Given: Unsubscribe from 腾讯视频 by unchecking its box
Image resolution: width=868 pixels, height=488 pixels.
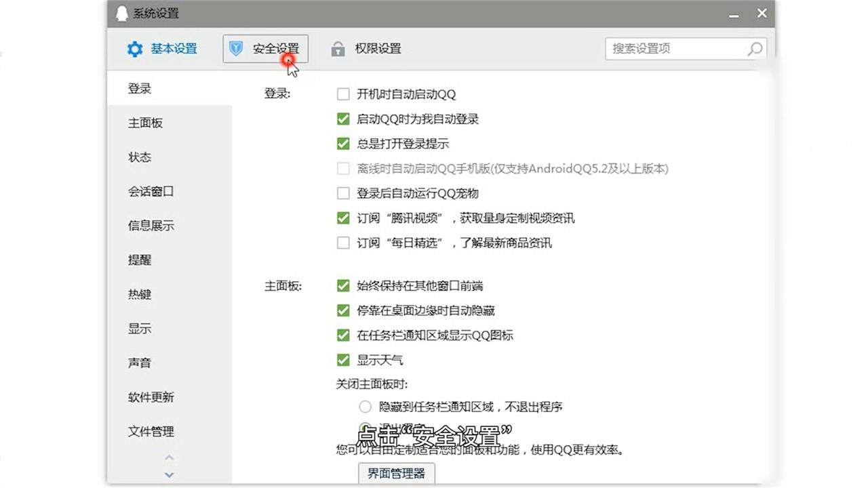Looking at the screenshot, I should click(x=343, y=218).
